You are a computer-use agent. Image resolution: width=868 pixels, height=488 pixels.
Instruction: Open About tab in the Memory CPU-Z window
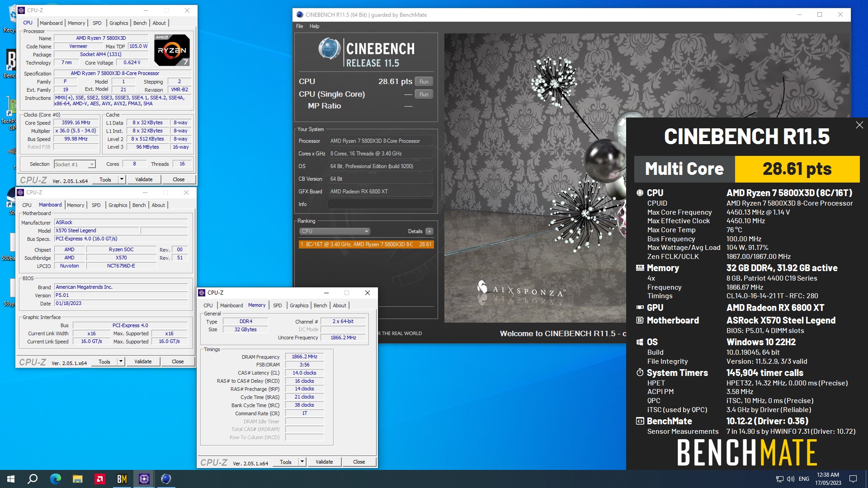point(340,305)
